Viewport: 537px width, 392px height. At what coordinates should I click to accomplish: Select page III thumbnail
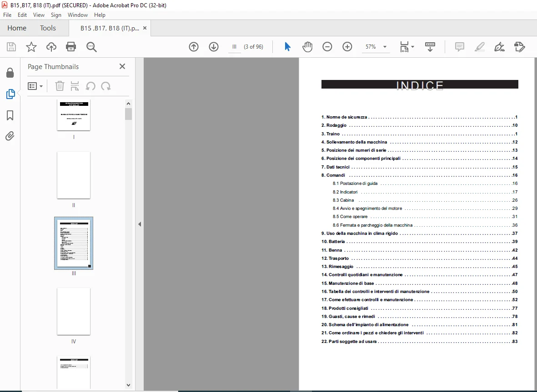coord(74,243)
